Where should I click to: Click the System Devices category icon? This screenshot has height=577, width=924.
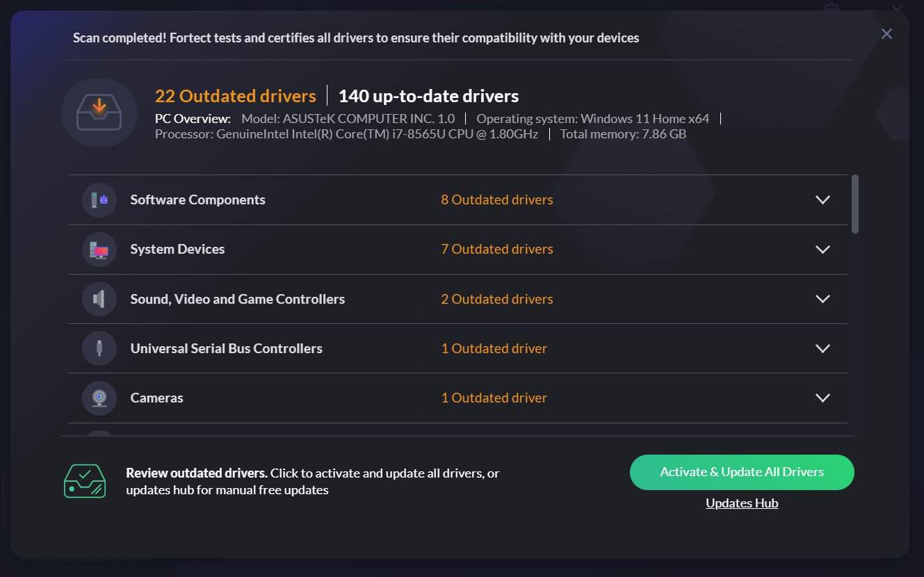tap(99, 250)
